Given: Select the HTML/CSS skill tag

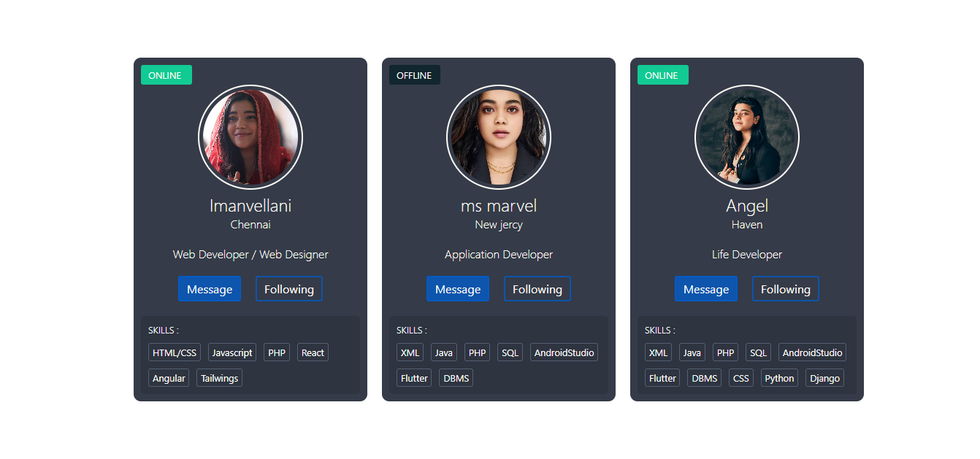Looking at the screenshot, I should 175,352.
